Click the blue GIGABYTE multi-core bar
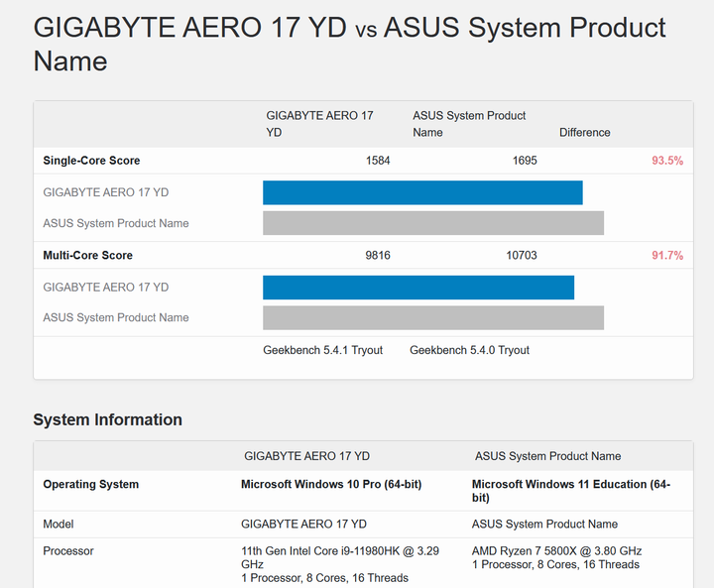The width and height of the screenshot is (714, 588). (x=418, y=288)
